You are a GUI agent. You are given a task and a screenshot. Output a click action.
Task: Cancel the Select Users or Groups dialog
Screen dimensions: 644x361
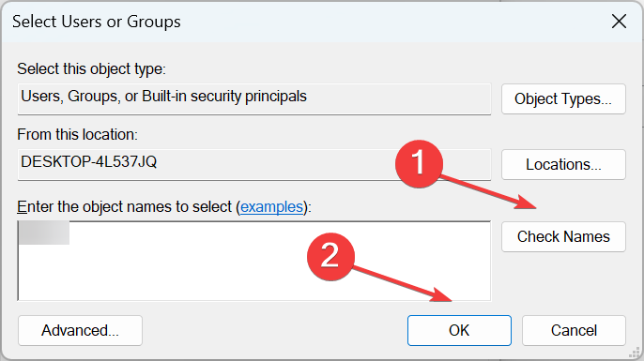[x=574, y=330]
